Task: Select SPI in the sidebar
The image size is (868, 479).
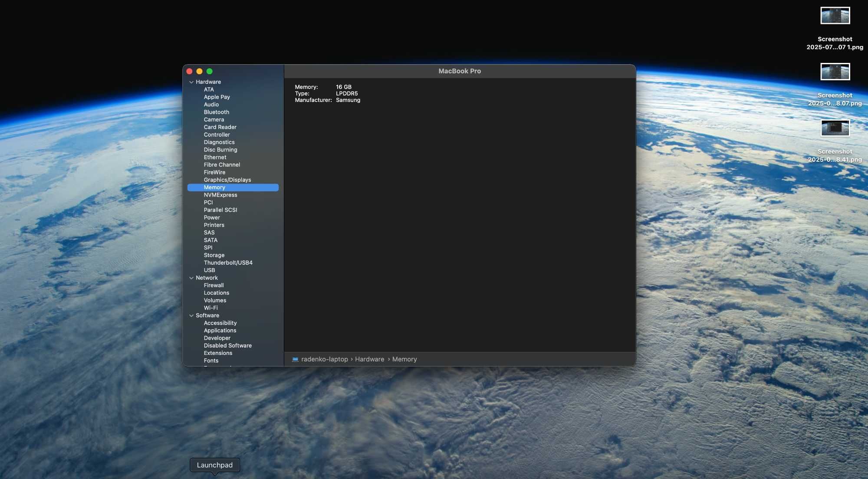Action: (208, 248)
